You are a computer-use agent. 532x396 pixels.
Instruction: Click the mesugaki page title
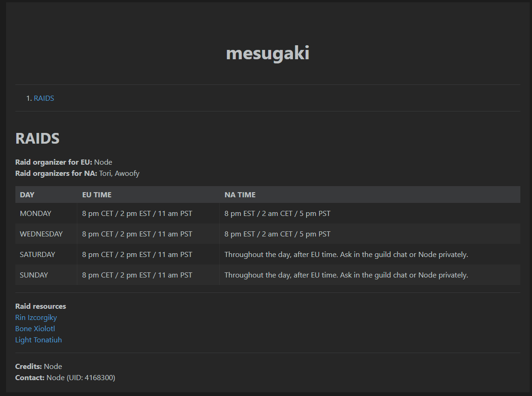(268, 53)
